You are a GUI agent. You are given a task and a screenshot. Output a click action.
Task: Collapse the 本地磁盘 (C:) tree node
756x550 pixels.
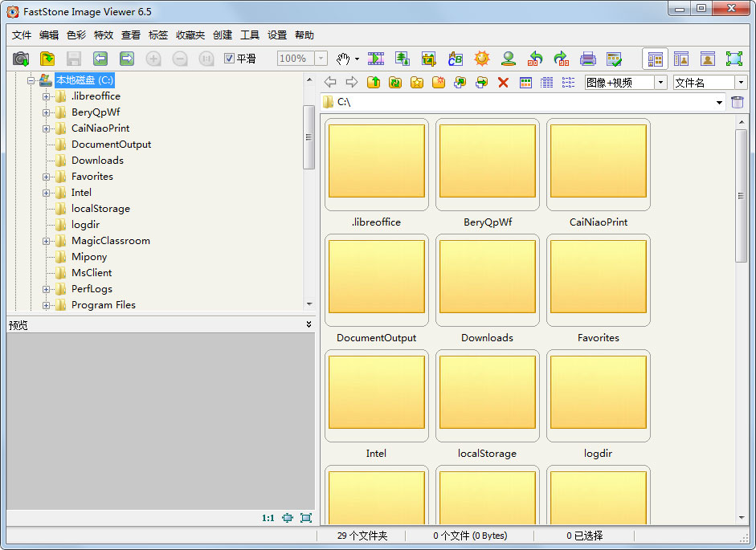[x=31, y=80]
